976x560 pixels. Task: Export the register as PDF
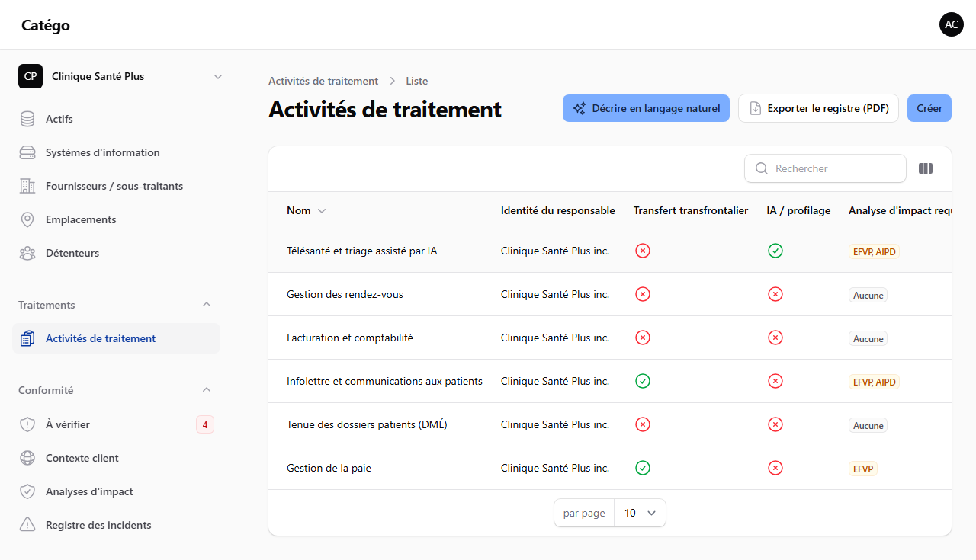point(818,108)
